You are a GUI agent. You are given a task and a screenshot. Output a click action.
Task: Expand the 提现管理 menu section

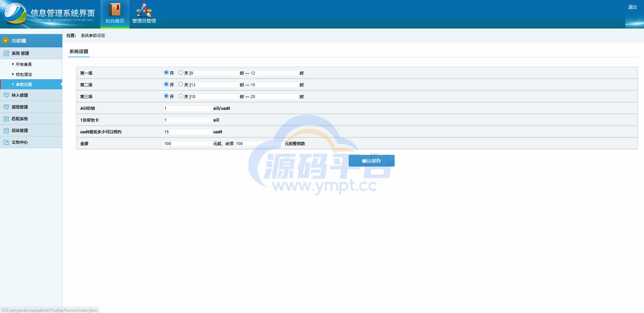(31, 107)
